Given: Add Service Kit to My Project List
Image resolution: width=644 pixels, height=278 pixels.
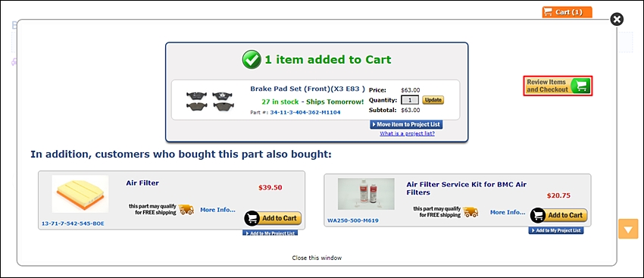Looking at the screenshot, I should coord(556,231).
